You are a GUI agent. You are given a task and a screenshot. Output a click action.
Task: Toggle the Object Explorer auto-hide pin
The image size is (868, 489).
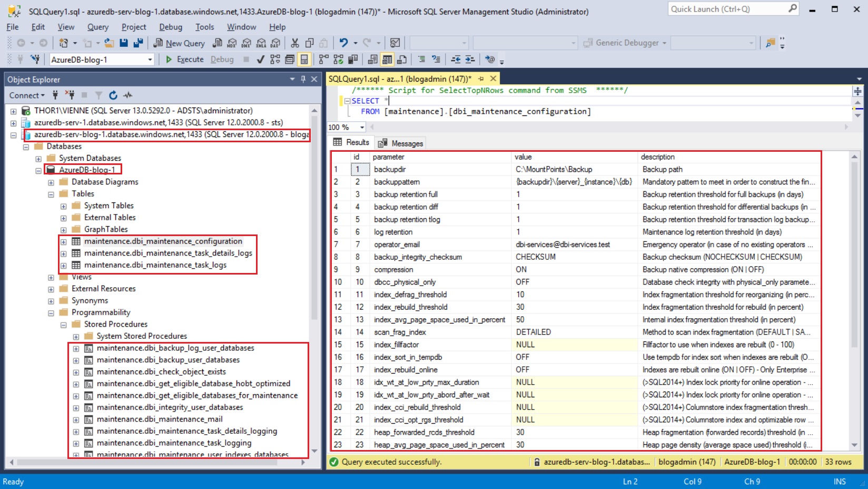[x=303, y=79]
